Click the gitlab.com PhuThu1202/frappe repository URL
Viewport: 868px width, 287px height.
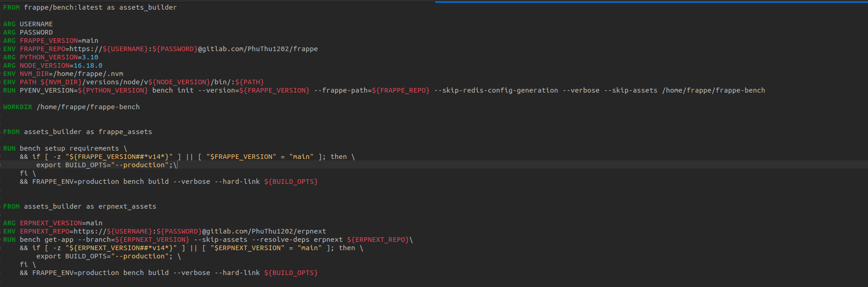[x=258, y=49]
